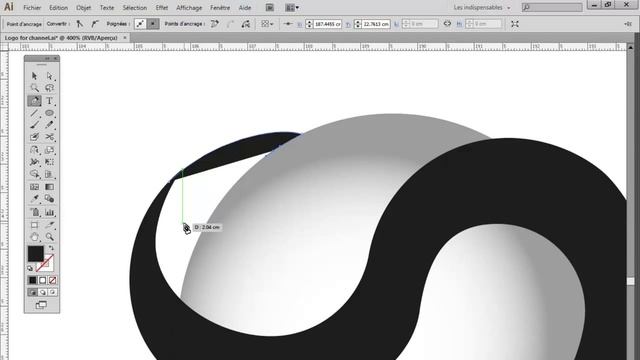Choose the Eyedropper tool
640x360 pixels.
coord(34,199)
